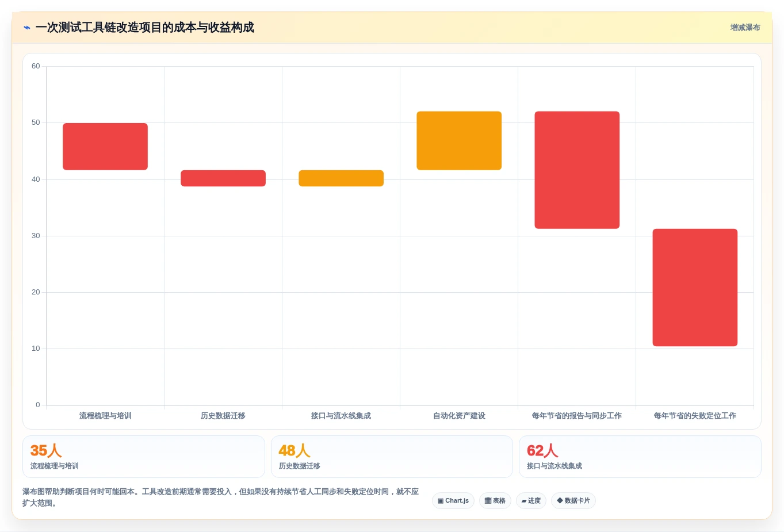This screenshot has height=532, width=784.
Task: Click y-axis value 50
Action: click(36, 123)
